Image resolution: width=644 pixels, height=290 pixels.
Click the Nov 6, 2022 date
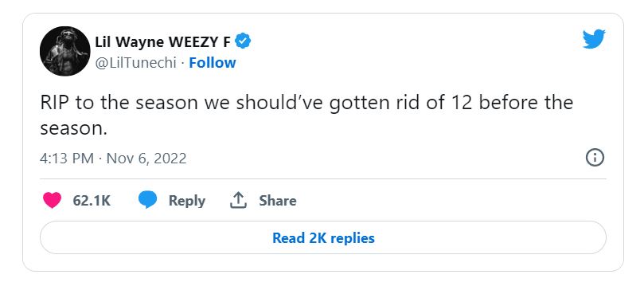click(146, 158)
